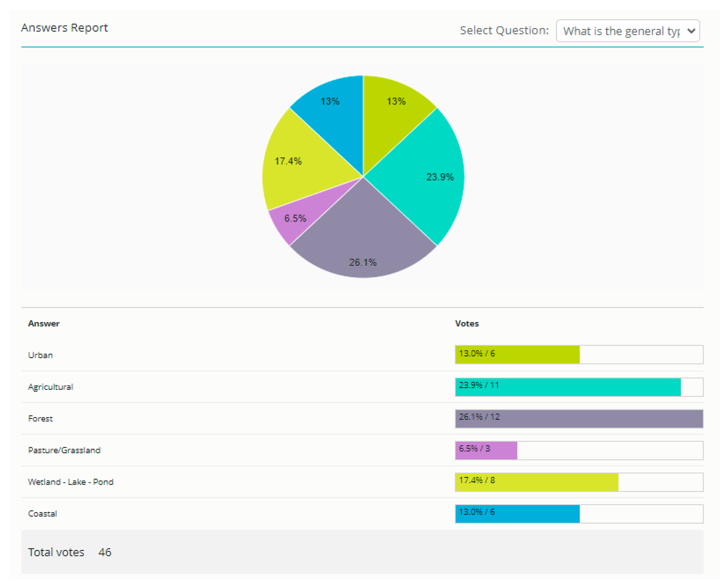The height and width of the screenshot is (581, 728).
Task: Click the Votes column header
Action: point(467,323)
